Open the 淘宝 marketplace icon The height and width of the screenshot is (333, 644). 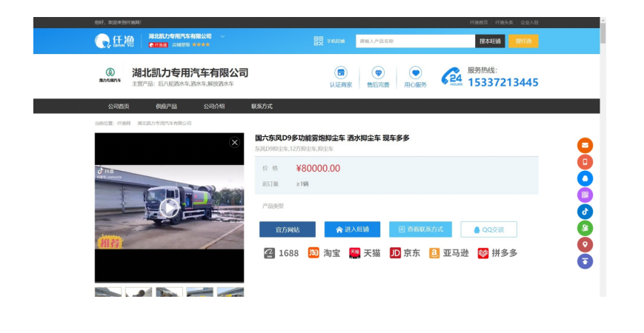click(313, 253)
